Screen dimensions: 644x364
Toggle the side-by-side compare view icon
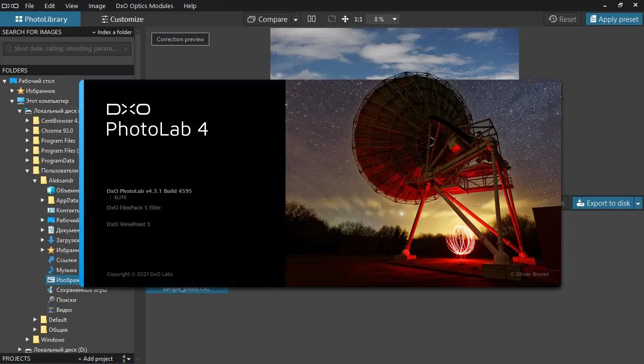(311, 19)
